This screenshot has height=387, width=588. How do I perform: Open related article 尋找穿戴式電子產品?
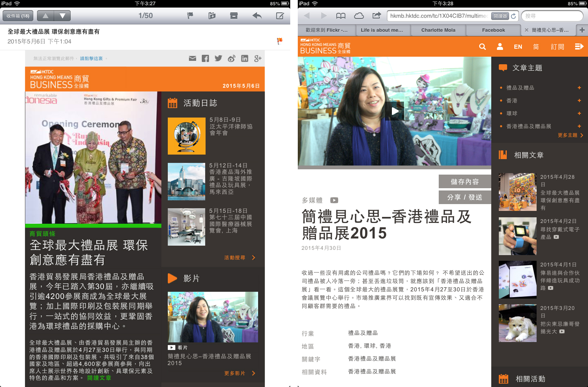point(560,233)
